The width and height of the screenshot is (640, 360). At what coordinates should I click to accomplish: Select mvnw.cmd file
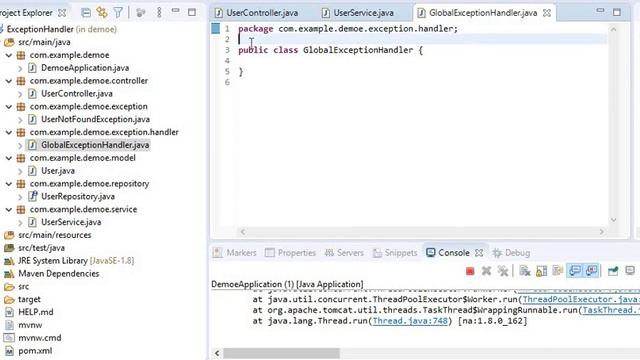40,338
